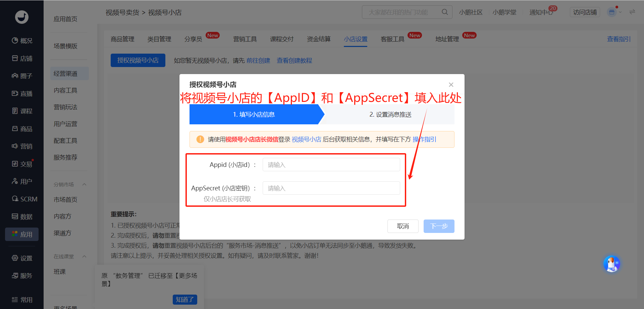Click the Xiaoetong logo at top left
The width and height of the screenshot is (644, 309).
tap(22, 17)
